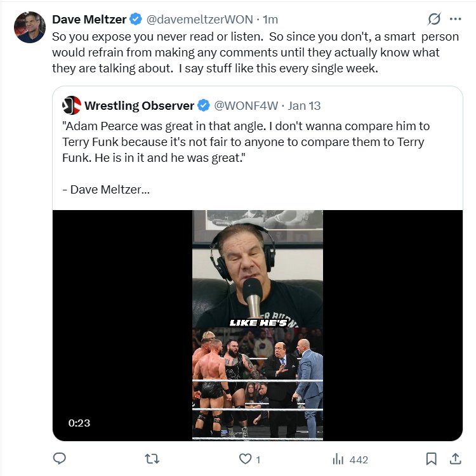Open view analytics bar chart icon
Image resolution: width=476 pixels, height=476 pixels.
click(338, 459)
